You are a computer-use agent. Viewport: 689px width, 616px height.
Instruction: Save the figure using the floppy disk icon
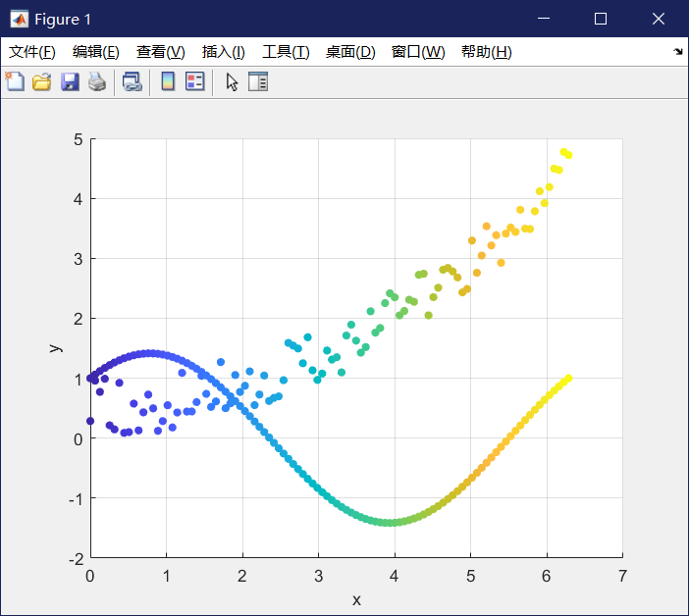click(70, 81)
